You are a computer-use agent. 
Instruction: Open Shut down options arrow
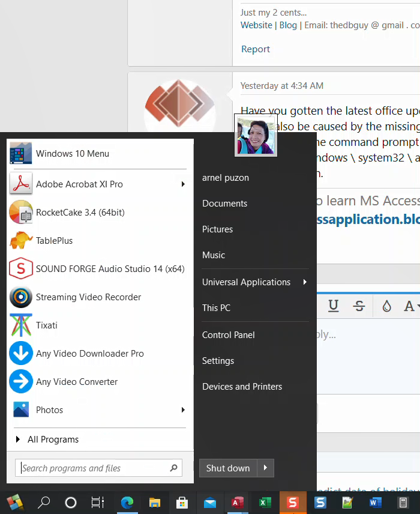pyautogui.click(x=265, y=468)
